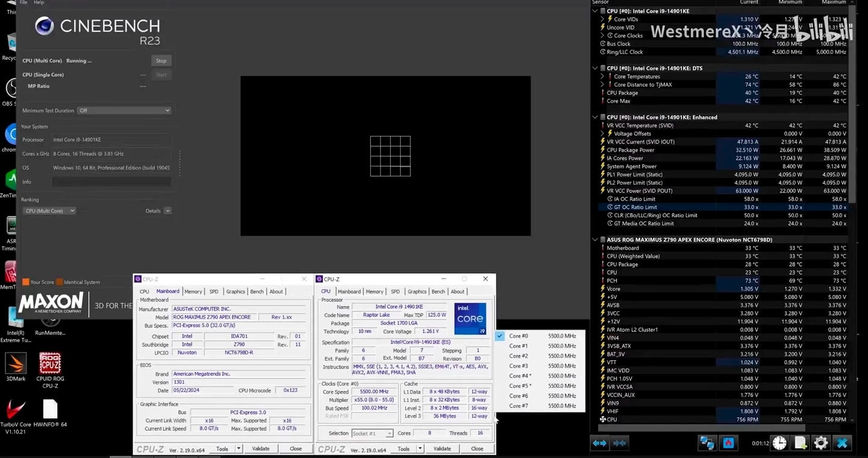The height and width of the screenshot is (458, 868).
Task: Click the Cinebench render preview area
Action: tap(385, 156)
